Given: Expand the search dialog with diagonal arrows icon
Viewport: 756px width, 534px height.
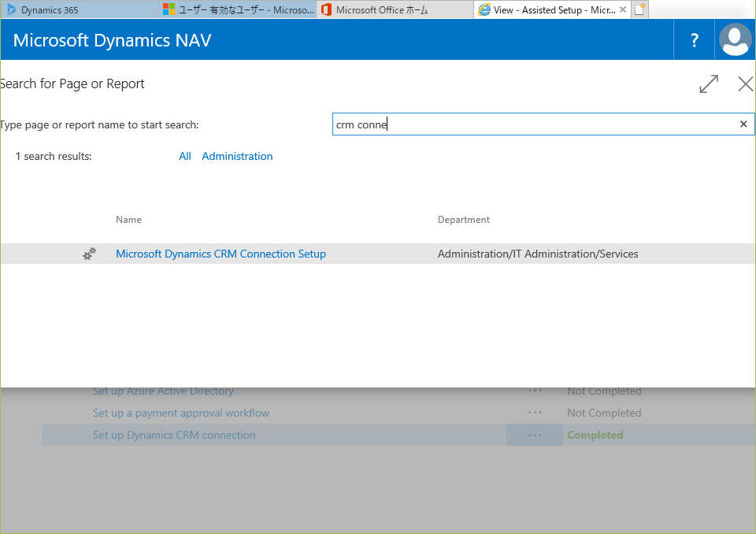Looking at the screenshot, I should 709,84.
